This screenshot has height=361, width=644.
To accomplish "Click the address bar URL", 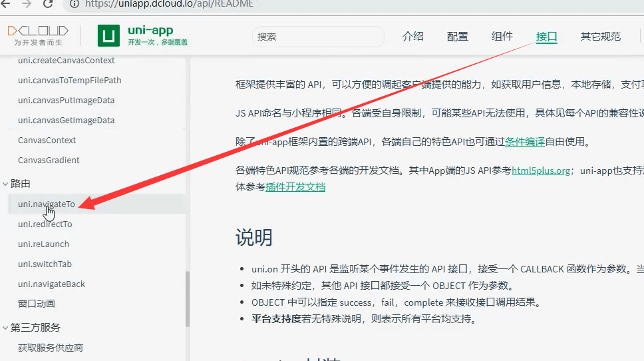I will coord(169,4).
